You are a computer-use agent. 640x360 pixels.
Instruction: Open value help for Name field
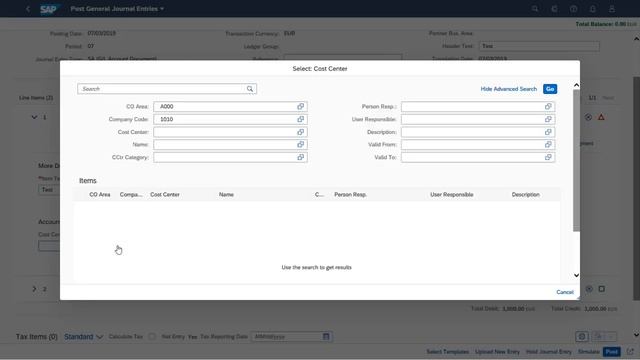[x=300, y=144]
